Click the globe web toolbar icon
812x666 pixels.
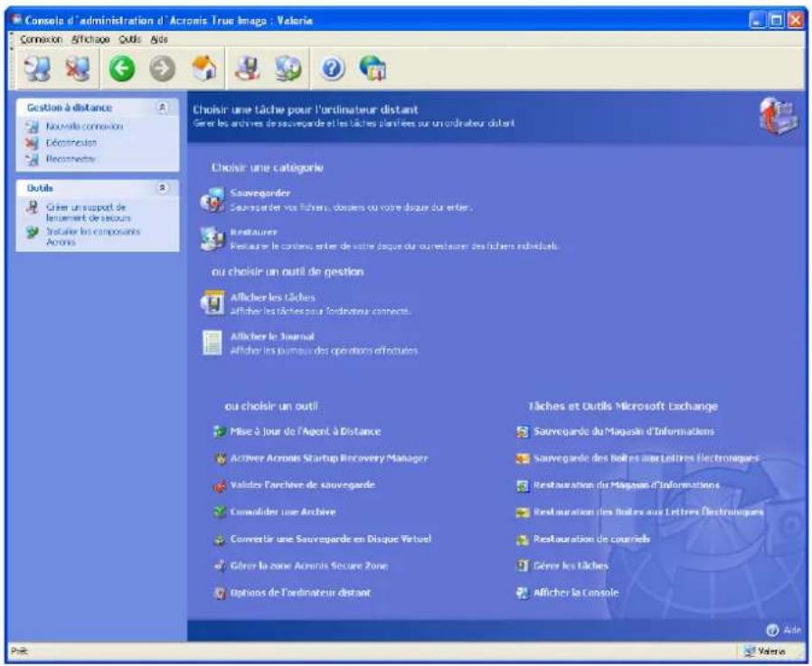tap(373, 69)
